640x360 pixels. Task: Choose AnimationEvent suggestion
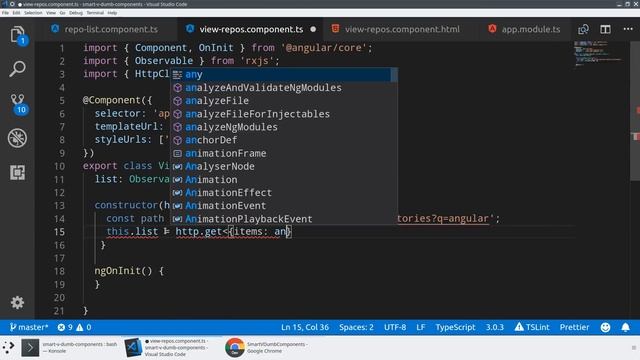[x=281, y=206]
